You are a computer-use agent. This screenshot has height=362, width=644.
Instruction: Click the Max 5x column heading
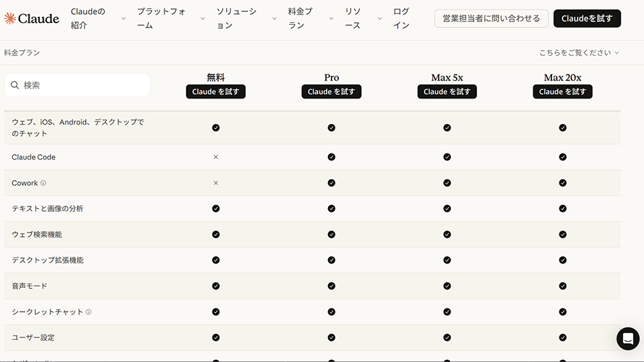[x=447, y=77]
